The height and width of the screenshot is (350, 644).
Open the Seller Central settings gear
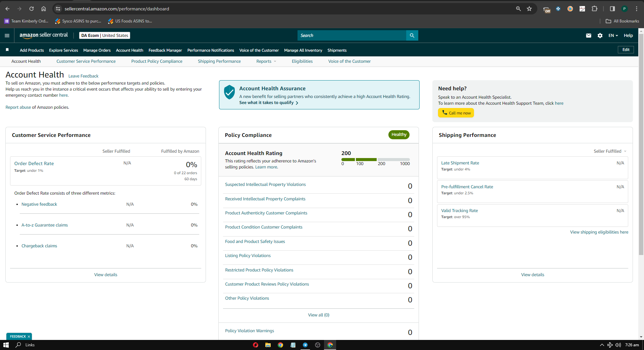(x=600, y=36)
